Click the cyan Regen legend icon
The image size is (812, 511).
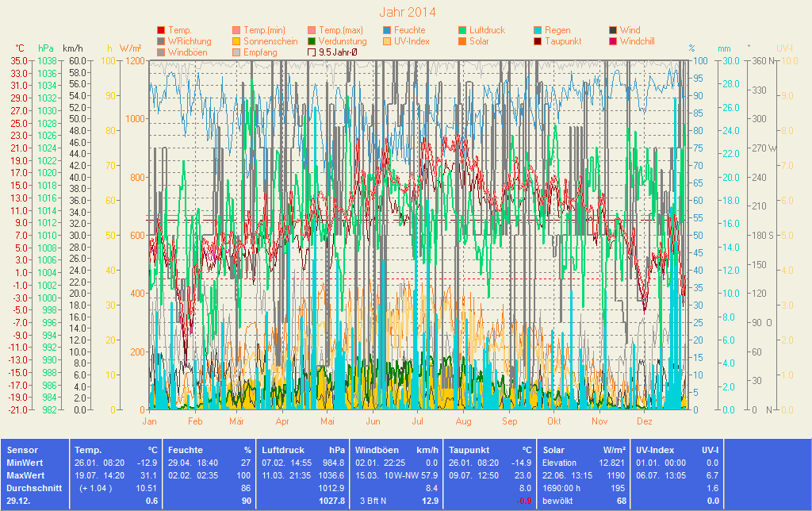(x=538, y=30)
